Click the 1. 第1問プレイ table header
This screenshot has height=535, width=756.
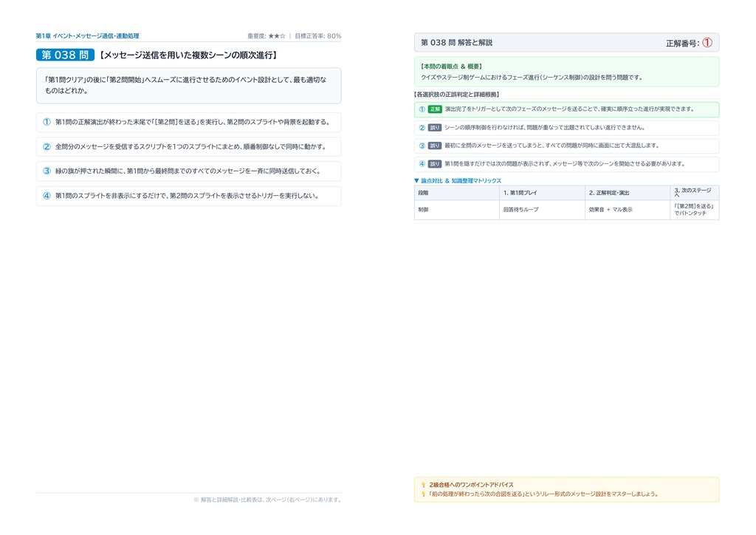[543, 192]
